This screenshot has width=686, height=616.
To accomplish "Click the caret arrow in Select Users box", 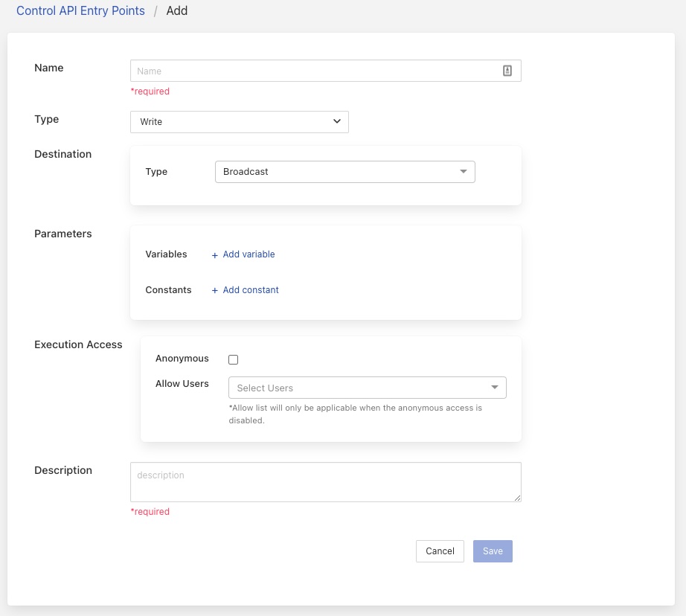I will tap(495, 388).
